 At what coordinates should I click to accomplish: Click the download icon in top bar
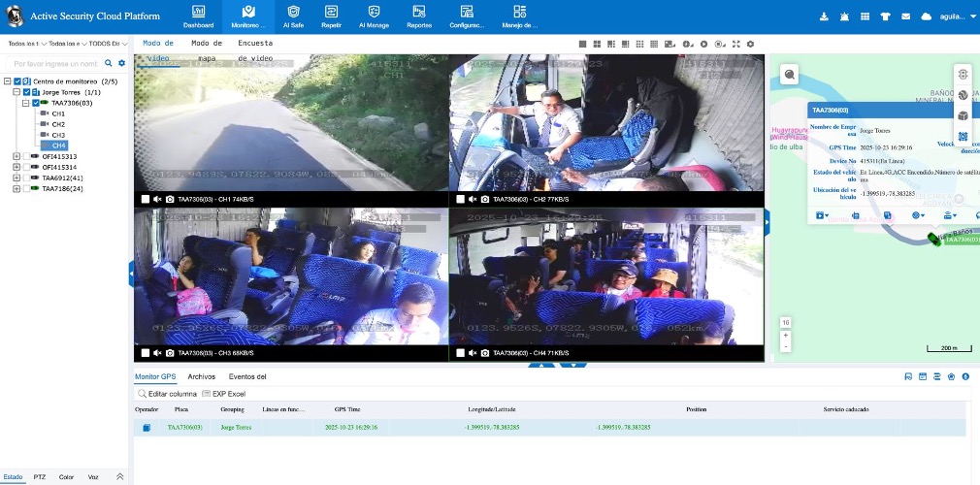(x=824, y=16)
